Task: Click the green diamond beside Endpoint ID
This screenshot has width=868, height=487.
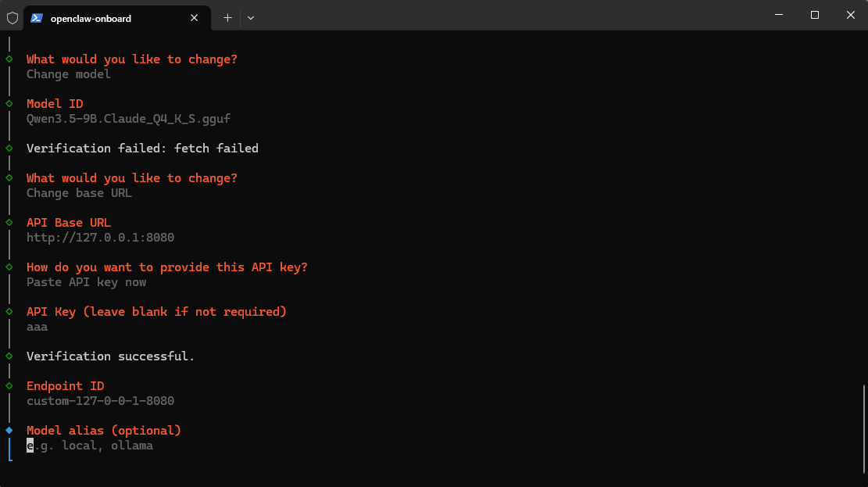Action: tap(9, 385)
